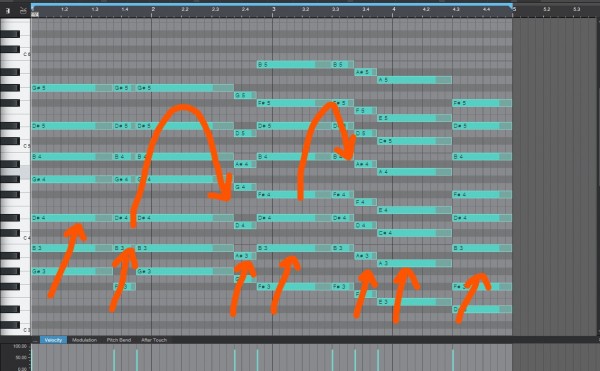Select the C#5 note near bar 4
600x371 pixels.
tap(415, 141)
